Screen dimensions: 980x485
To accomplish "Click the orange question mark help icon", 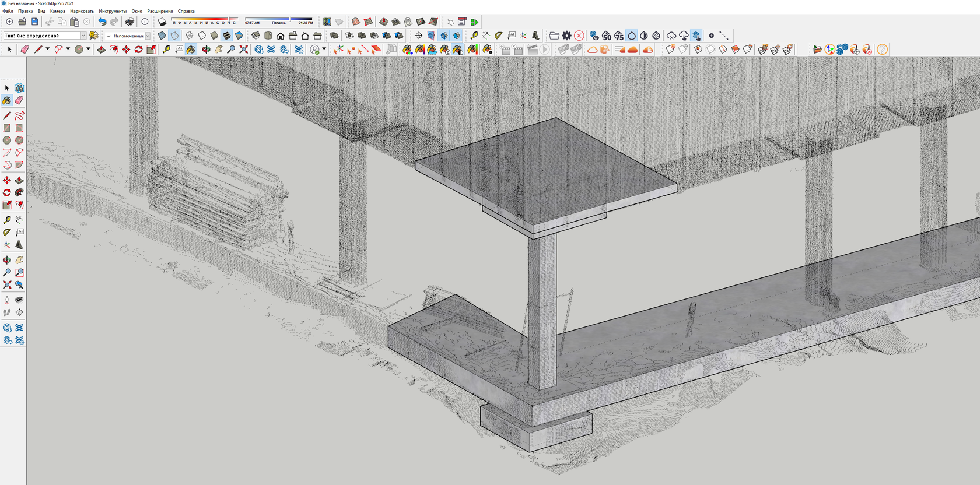I will click(x=882, y=50).
